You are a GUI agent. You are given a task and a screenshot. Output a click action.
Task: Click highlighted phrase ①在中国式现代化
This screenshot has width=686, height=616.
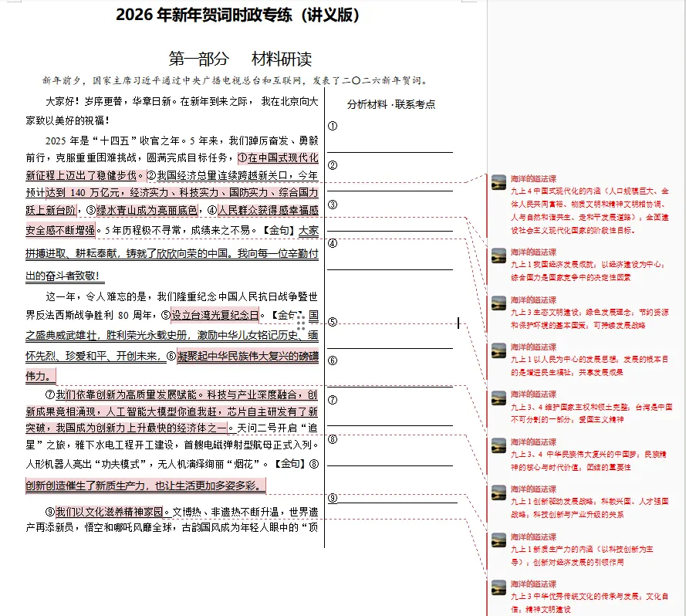coord(279,157)
